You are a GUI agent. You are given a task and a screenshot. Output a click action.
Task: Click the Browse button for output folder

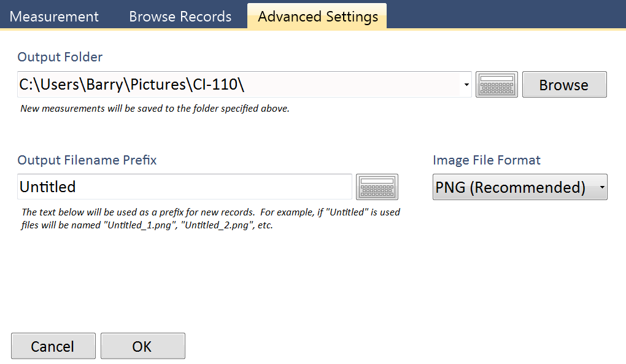564,85
